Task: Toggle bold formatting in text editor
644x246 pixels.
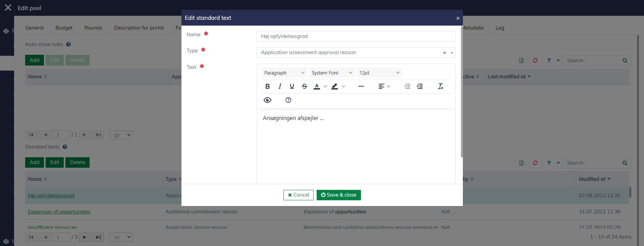Action: 267,86
